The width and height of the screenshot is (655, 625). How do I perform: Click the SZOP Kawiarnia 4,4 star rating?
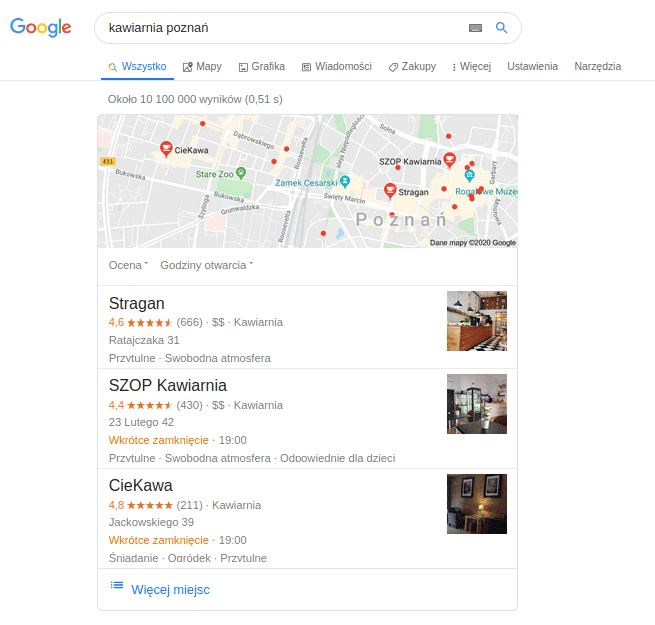(140, 405)
